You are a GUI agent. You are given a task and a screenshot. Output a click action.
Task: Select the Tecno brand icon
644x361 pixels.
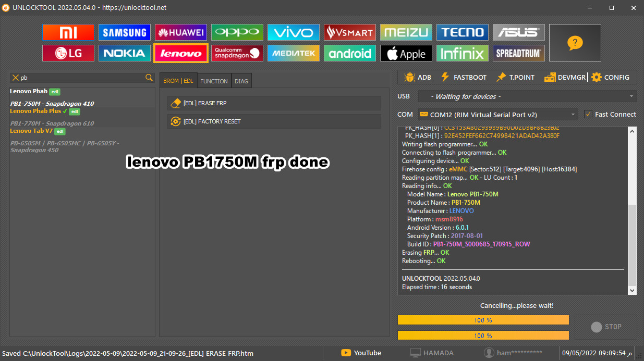click(x=463, y=32)
